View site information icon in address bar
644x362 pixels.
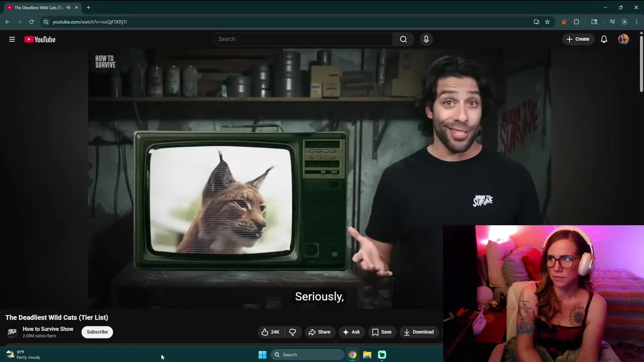[46, 22]
